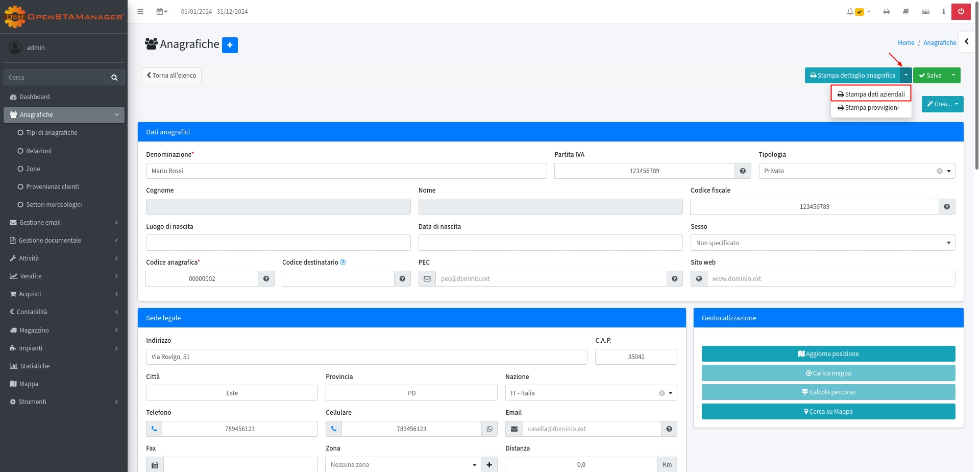Image resolution: width=980 pixels, height=472 pixels.
Task: Click the hamburger menu icon in top bar
Action: pyautogui.click(x=140, y=12)
